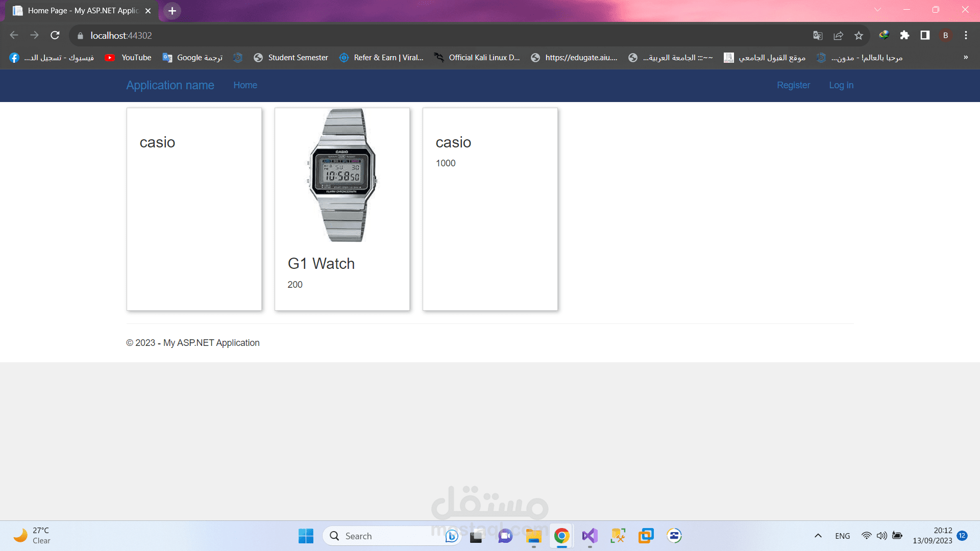Launch Visual Studio from the taskbar
The image size is (980, 551).
point(589,536)
